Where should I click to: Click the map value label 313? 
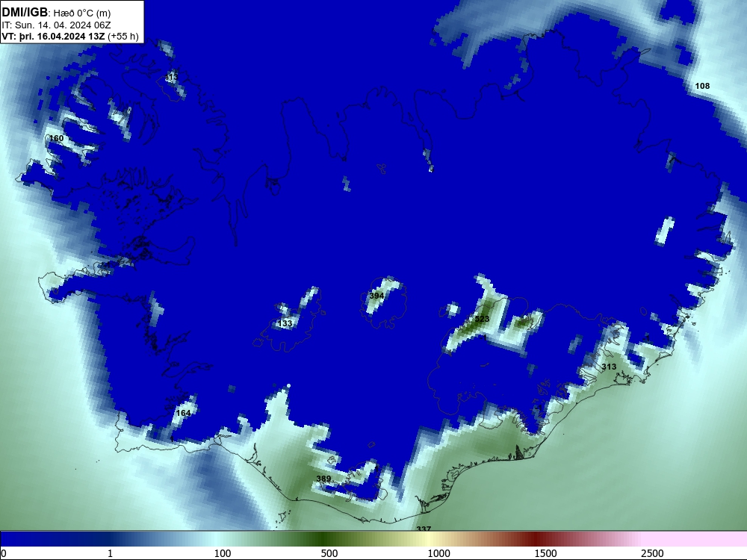pyautogui.click(x=609, y=367)
